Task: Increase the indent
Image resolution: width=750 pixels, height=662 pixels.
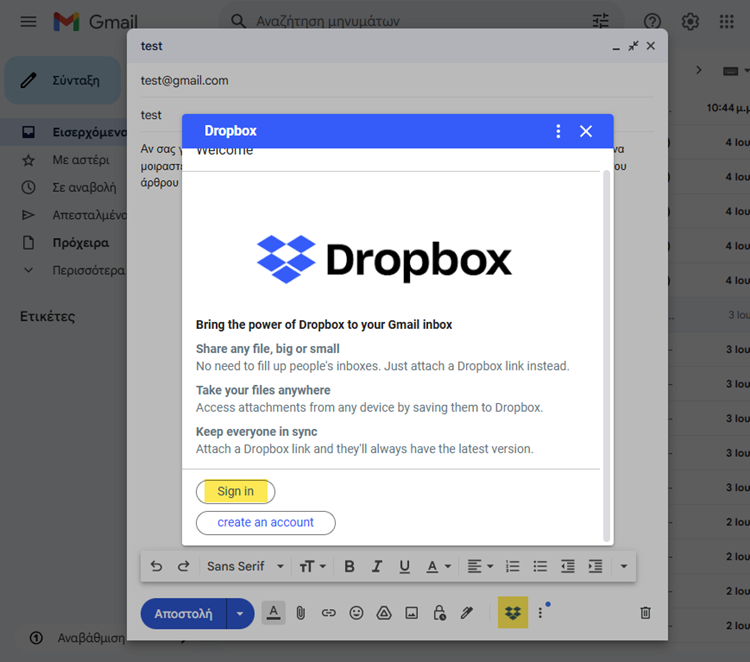Action: click(595, 566)
